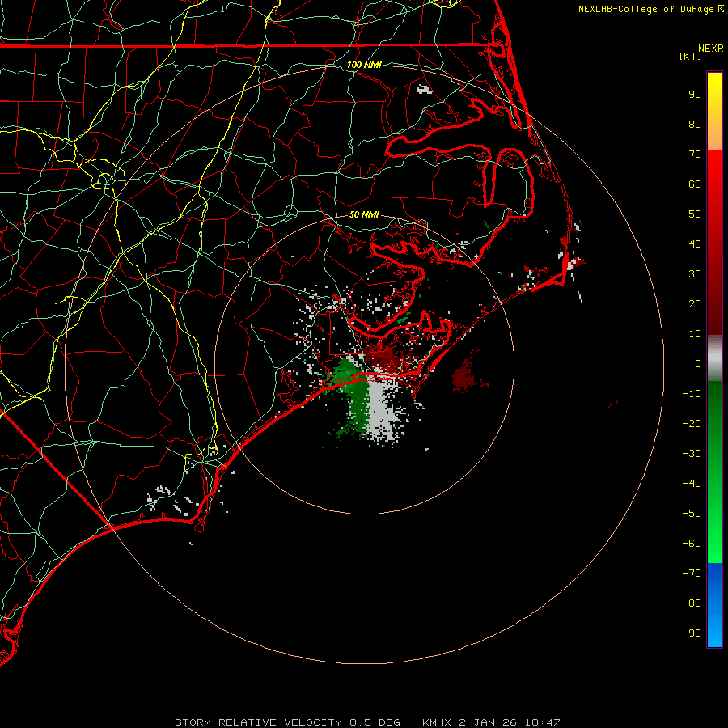The image size is (728, 728).
Task: Click the -80 value on the velocity scale
Action: click(692, 603)
